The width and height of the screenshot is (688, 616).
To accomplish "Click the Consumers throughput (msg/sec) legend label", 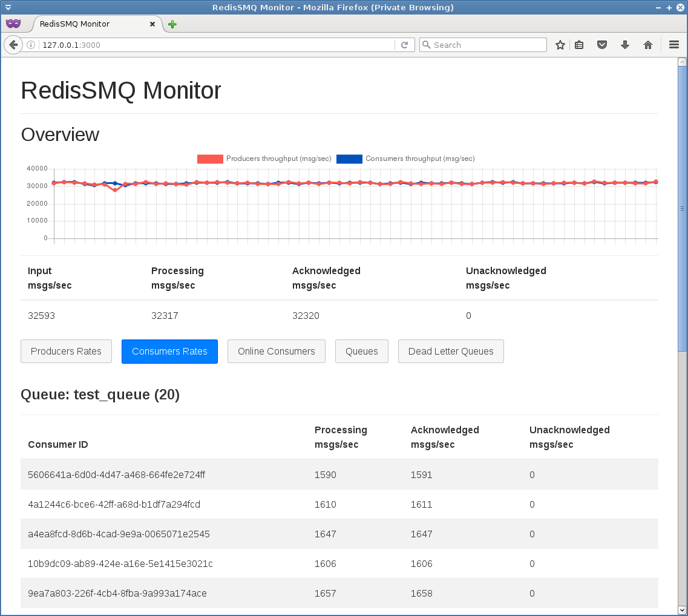I will pyautogui.click(x=420, y=159).
